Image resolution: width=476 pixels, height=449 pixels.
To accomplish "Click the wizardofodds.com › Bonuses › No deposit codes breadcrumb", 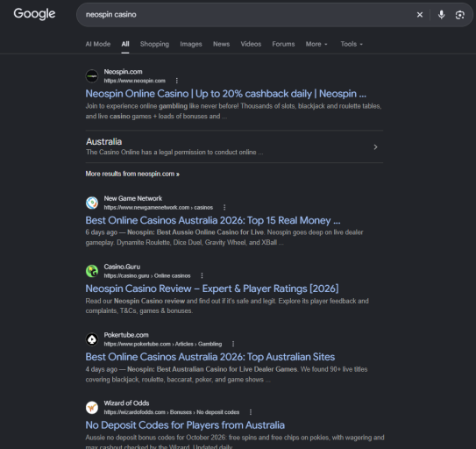I will pyautogui.click(x=172, y=412).
